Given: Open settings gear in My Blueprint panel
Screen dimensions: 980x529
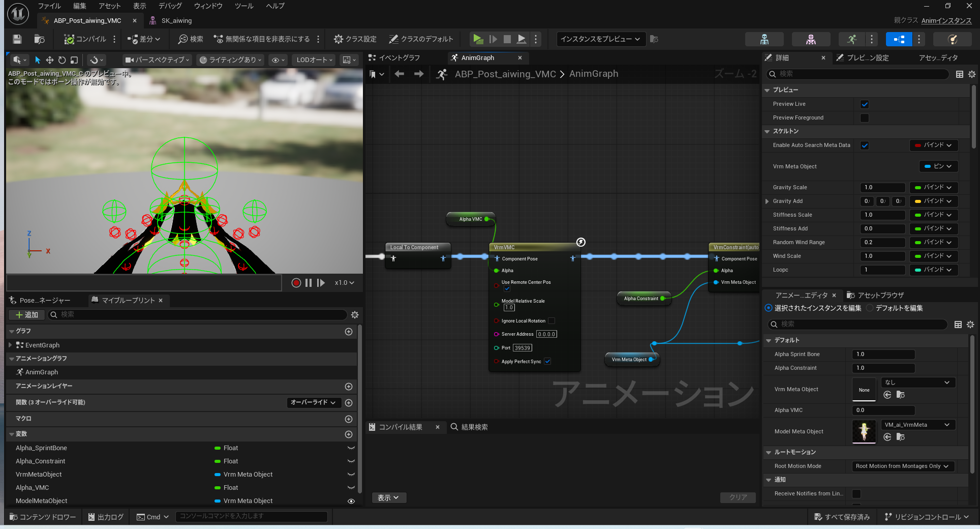Looking at the screenshot, I should click(x=355, y=315).
